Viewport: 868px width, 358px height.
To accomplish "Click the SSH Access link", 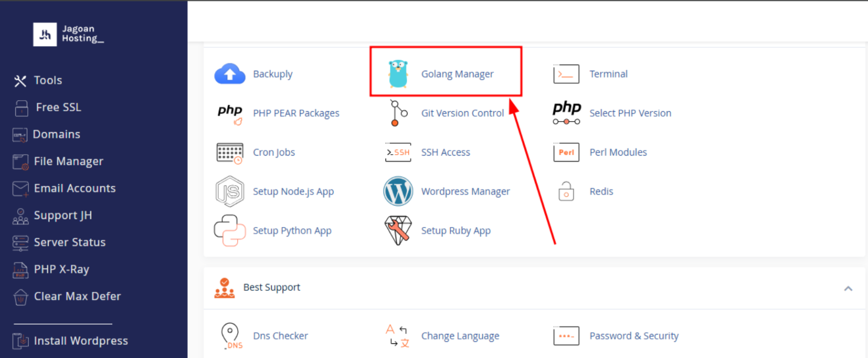I will coord(445,153).
